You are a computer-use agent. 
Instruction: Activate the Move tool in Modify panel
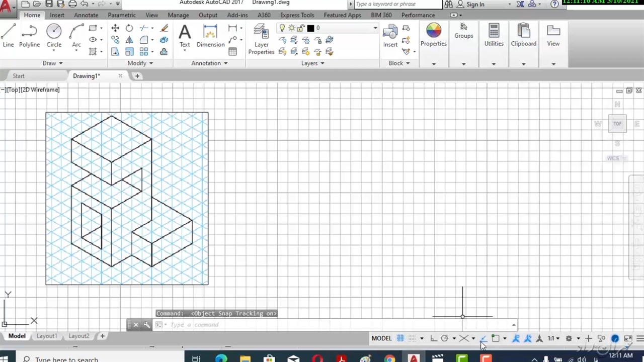click(x=115, y=28)
